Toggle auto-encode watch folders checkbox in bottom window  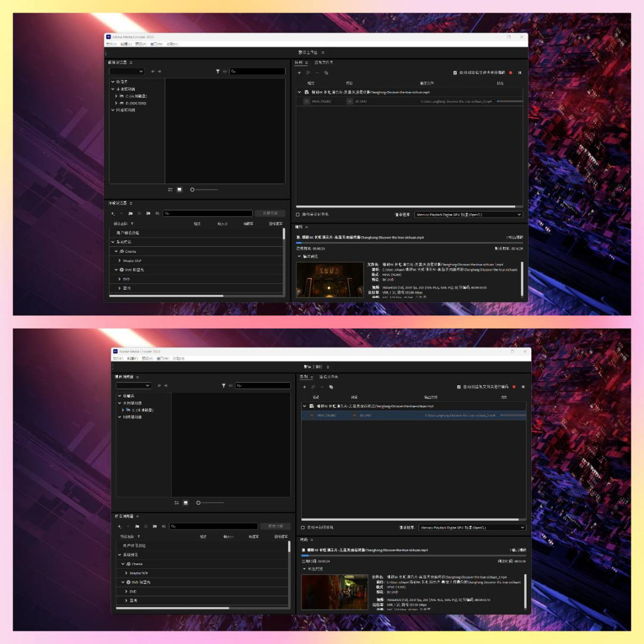[459, 387]
